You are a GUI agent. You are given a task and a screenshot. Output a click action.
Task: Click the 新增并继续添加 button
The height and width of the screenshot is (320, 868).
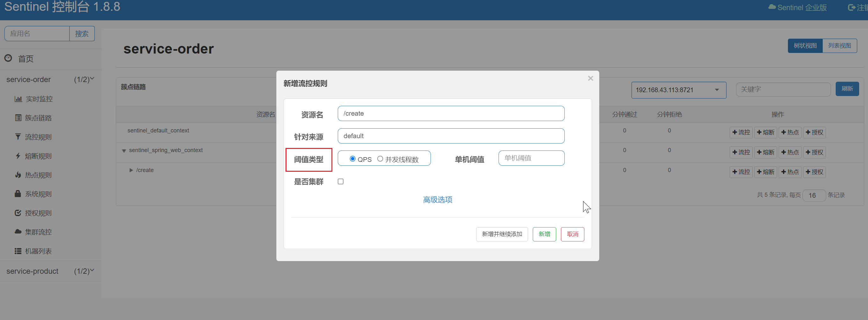502,234
